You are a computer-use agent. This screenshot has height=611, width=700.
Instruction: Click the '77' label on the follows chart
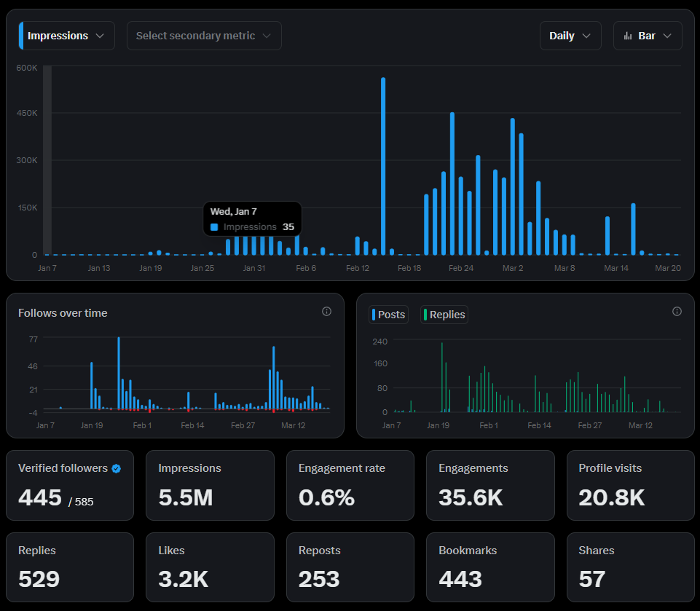tap(34, 339)
